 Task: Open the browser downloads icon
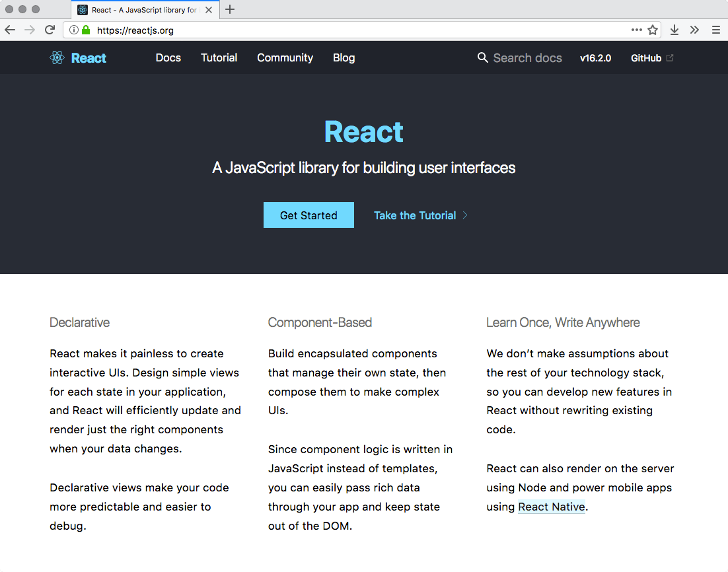click(x=674, y=30)
